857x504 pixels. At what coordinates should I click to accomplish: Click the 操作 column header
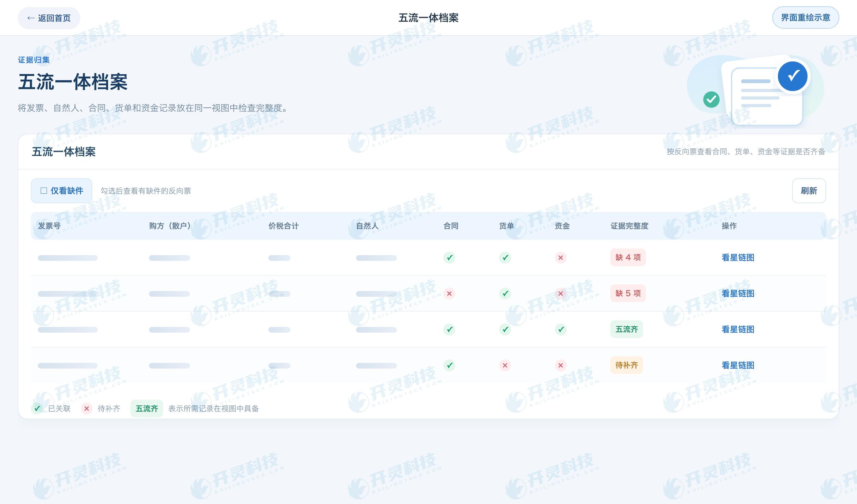729,226
